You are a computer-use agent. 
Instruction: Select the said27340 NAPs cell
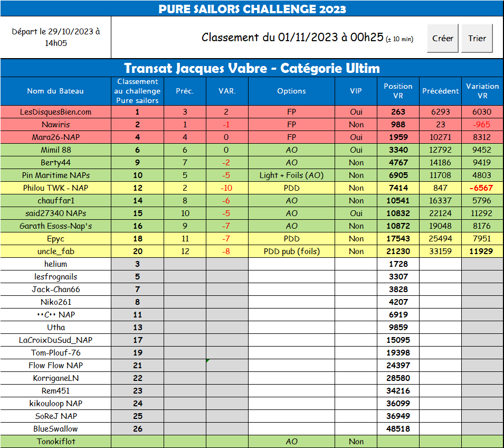[x=55, y=213]
